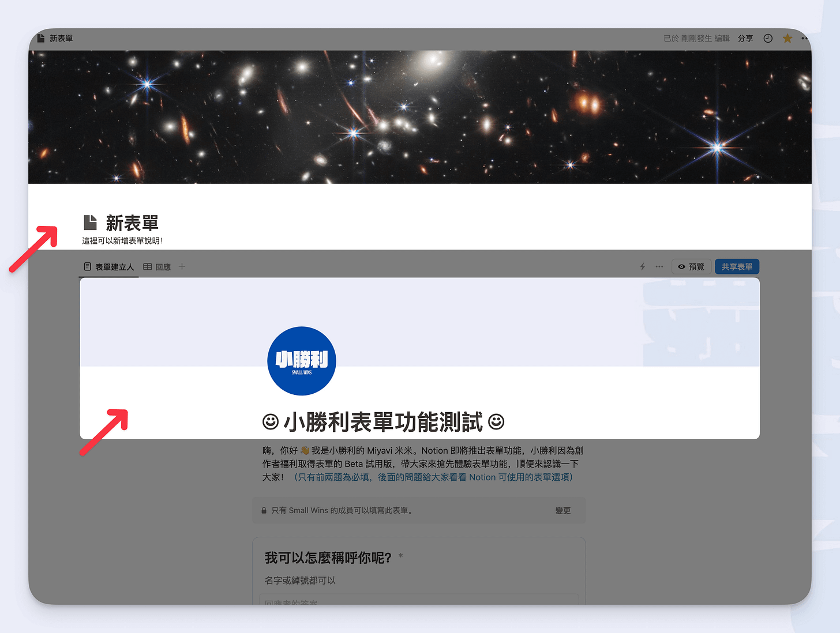Switch to the 回應 tab
Screen dimensions: 840x633
click(x=157, y=267)
